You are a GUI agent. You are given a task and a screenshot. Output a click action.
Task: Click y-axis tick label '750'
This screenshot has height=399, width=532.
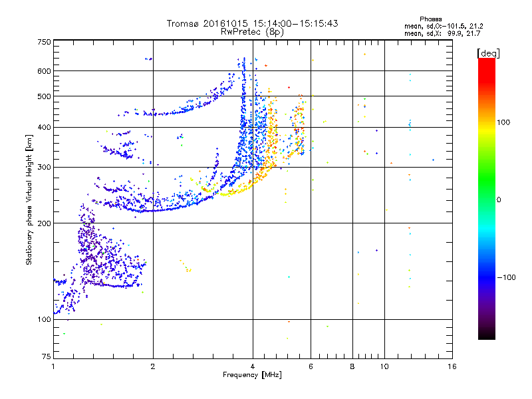44,42
